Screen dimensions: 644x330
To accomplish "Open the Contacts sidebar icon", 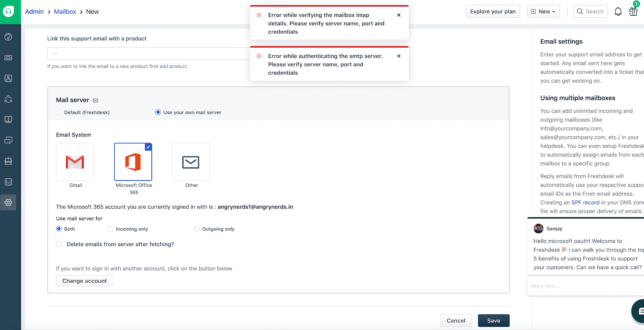I will tap(8, 78).
